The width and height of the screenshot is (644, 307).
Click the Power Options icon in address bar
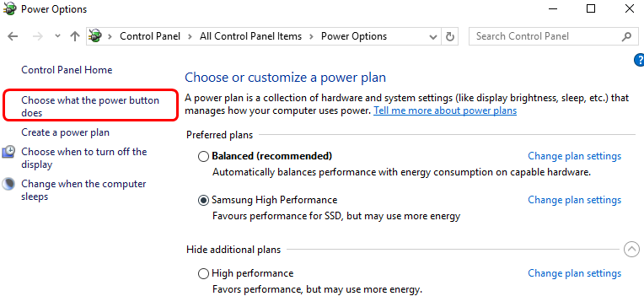click(x=95, y=36)
